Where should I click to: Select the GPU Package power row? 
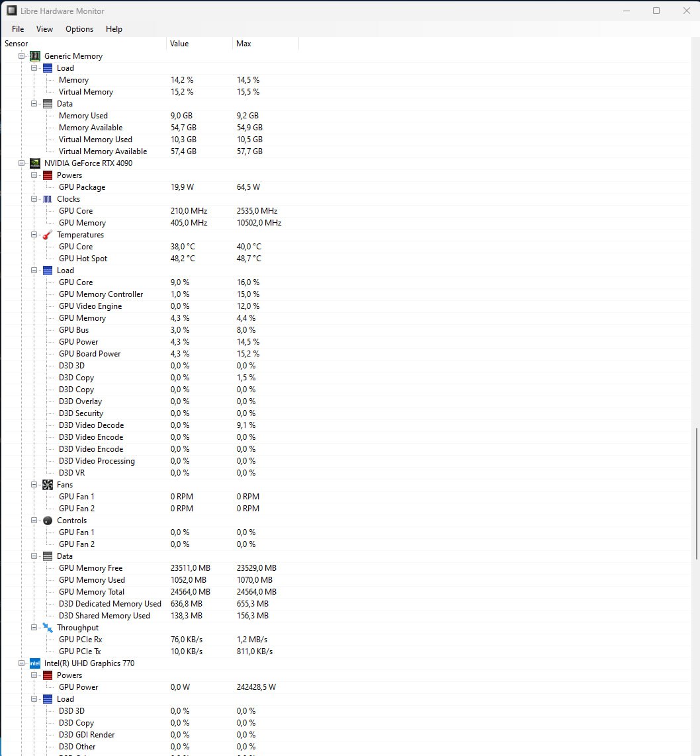click(345, 187)
